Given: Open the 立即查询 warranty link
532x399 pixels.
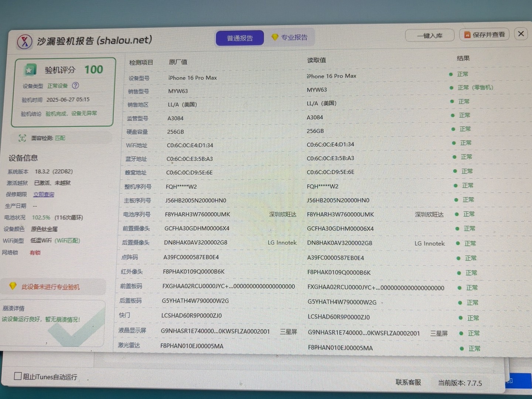Looking at the screenshot, I should (44, 194).
